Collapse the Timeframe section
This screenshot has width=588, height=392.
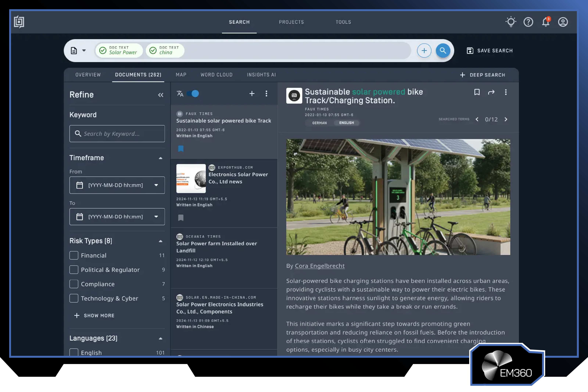pos(161,158)
